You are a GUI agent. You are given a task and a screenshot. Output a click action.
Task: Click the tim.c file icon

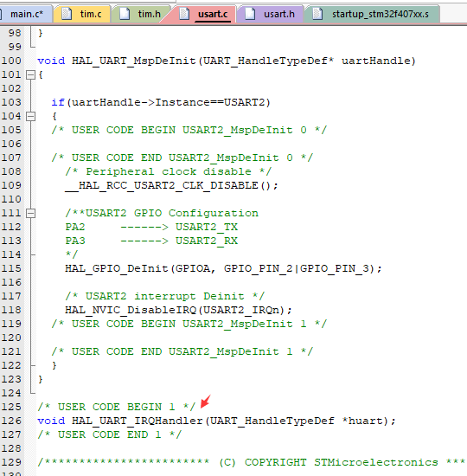[x=67, y=14]
